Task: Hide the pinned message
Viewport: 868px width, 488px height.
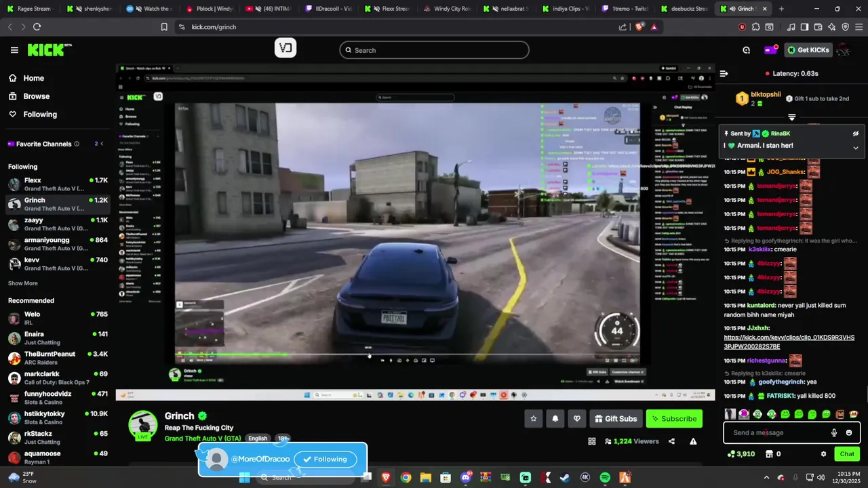Action: tap(855, 134)
